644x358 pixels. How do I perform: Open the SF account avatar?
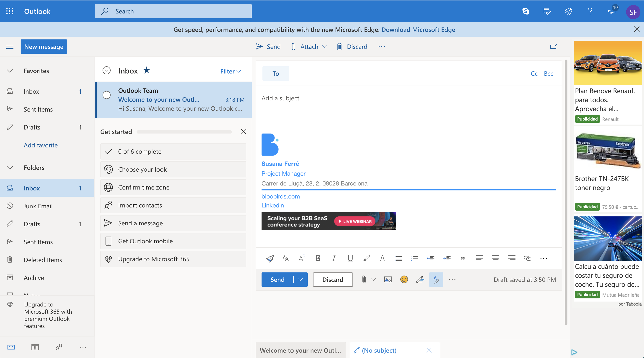(x=633, y=12)
